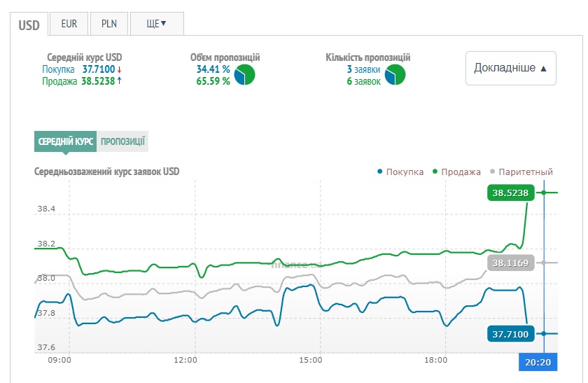Click the blue up arrow beside 38.5238
This screenshot has height=383, width=588.
tap(119, 81)
